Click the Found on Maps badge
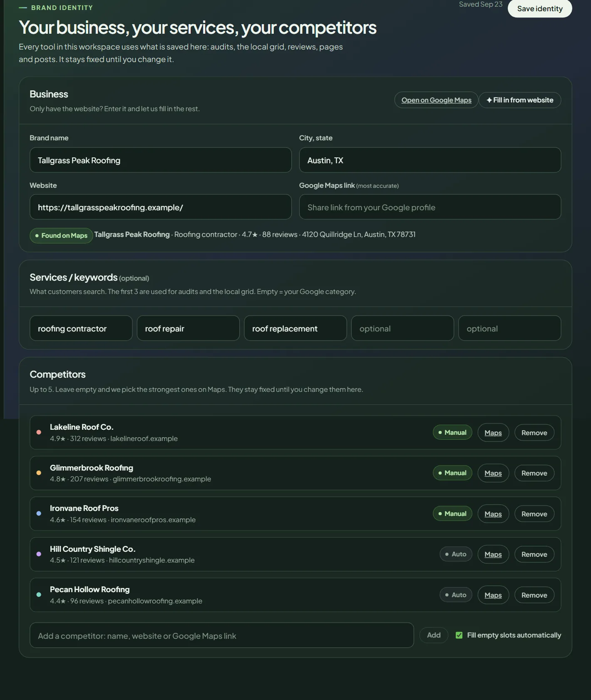This screenshot has width=591, height=700. [61, 236]
